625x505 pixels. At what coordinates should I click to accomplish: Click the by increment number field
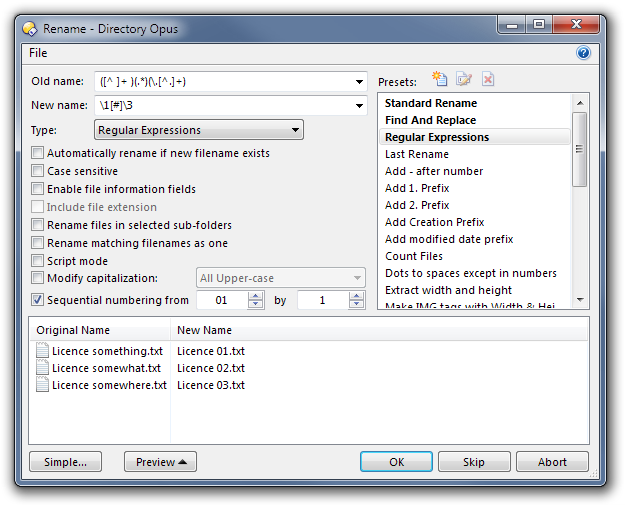pos(323,300)
